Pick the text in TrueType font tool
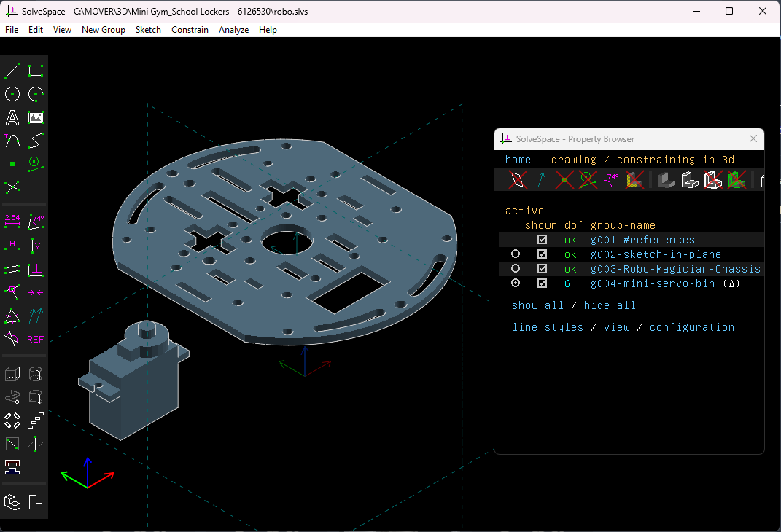 (12, 117)
